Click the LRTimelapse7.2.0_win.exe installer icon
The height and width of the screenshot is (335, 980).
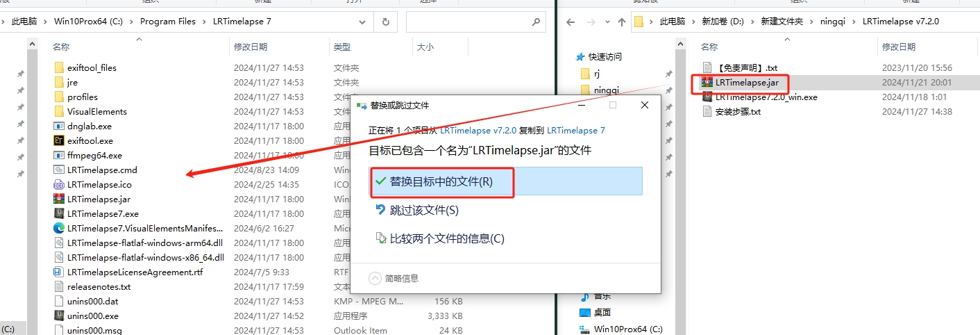point(707,97)
